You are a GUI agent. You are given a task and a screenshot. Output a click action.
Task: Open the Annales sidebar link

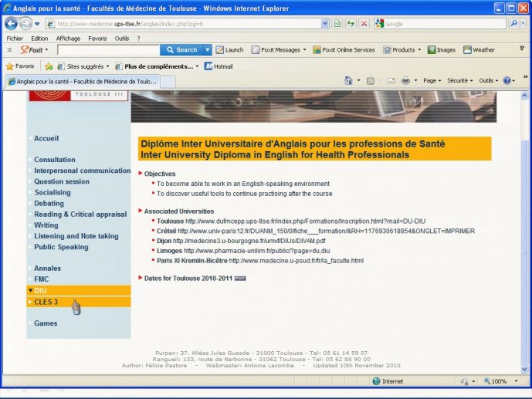click(x=48, y=268)
